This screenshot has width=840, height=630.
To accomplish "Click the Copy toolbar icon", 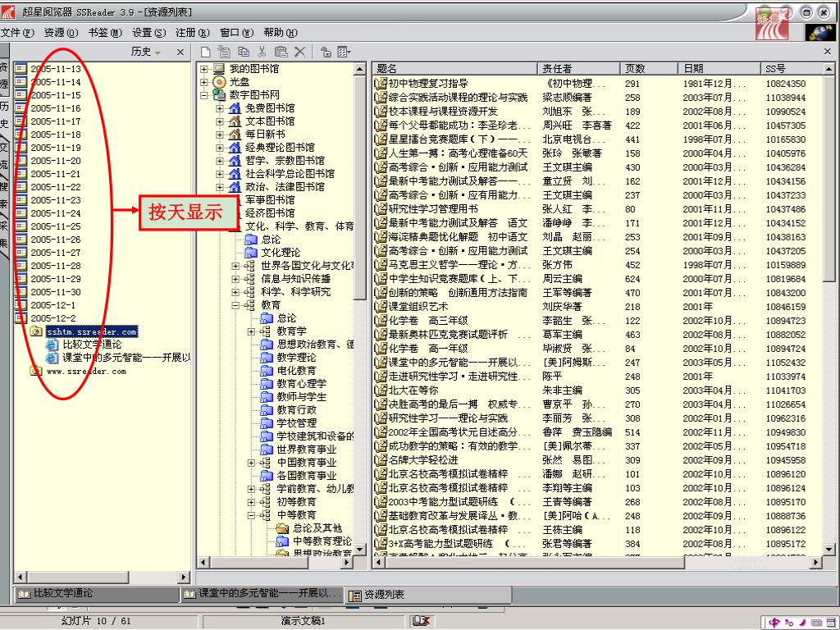I will (x=244, y=52).
